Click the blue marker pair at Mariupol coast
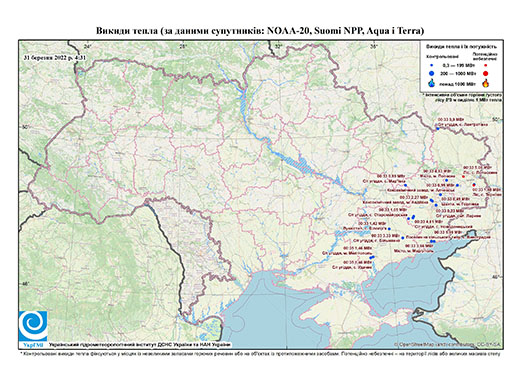 432,241
